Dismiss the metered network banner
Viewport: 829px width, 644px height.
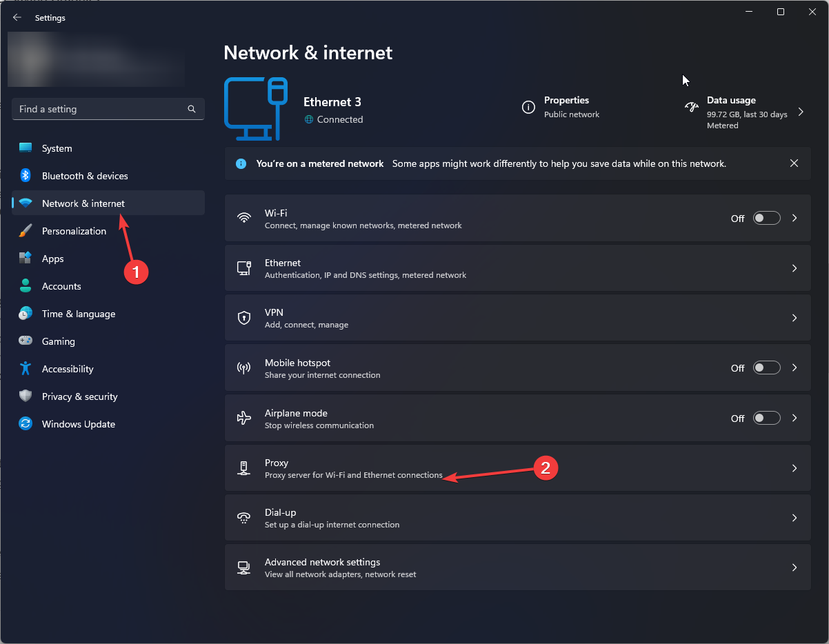(795, 163)
